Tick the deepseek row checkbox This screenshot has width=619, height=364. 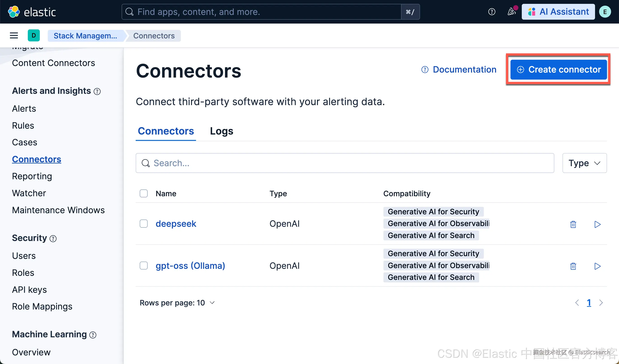coord(144,224)
